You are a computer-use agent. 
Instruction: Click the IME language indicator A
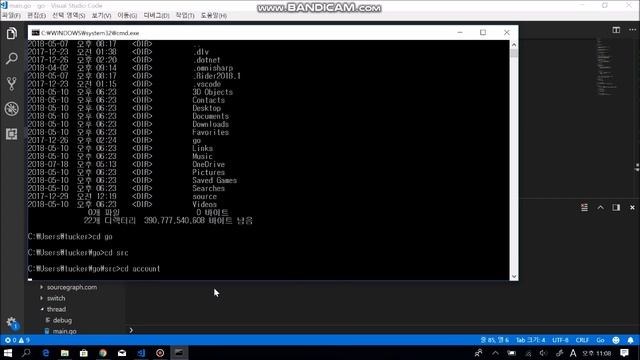573,353
